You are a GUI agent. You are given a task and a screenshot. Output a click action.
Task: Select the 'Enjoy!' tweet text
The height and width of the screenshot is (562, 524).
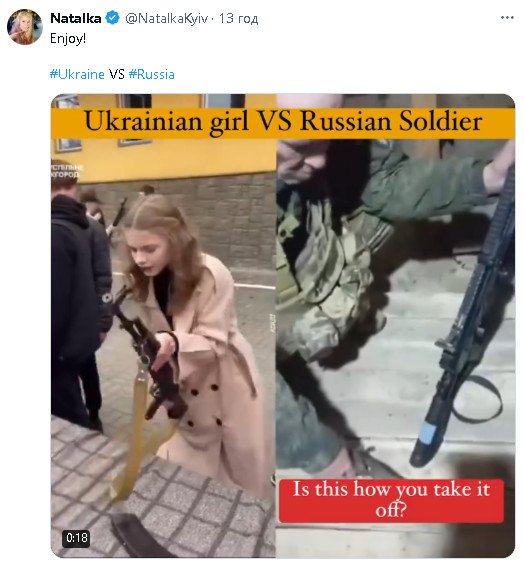[68, 38]
